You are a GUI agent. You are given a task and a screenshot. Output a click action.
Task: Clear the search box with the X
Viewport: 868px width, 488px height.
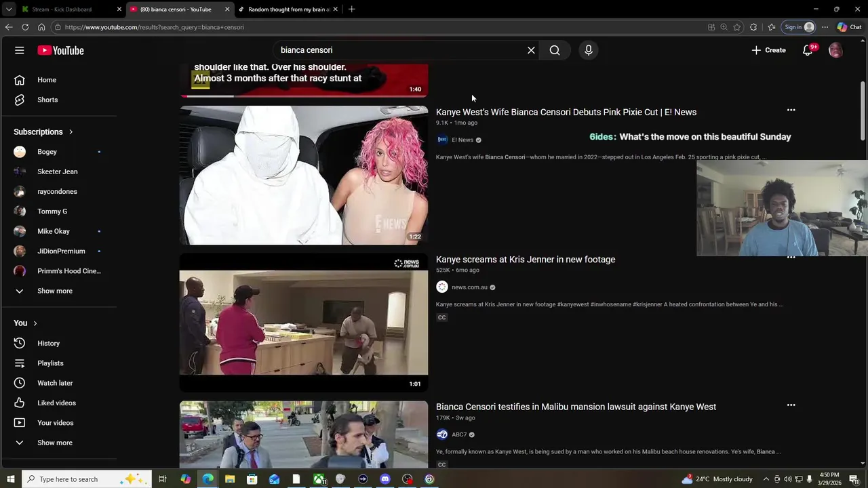tap(531, 50)
